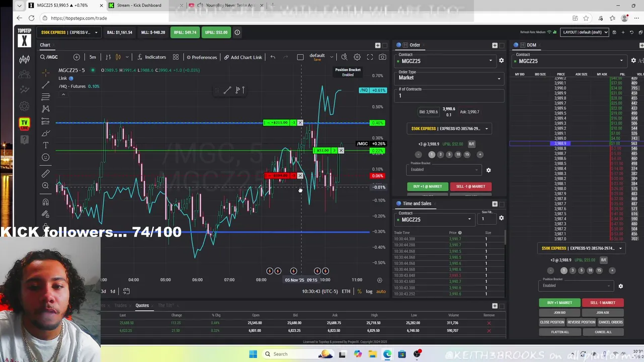The height and width of the screenshot is (362, 644).
Task: Open Order panel contract settings gear
Action: point(501,61)
